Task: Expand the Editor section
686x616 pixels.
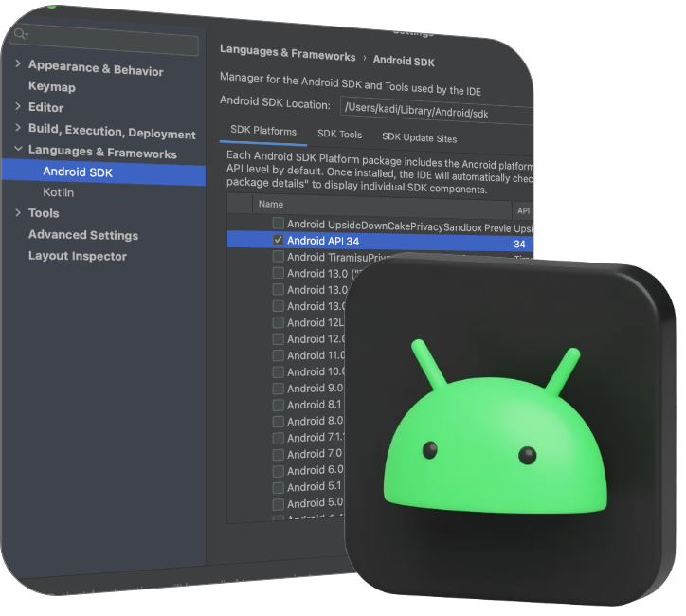Action: (17, 106)
